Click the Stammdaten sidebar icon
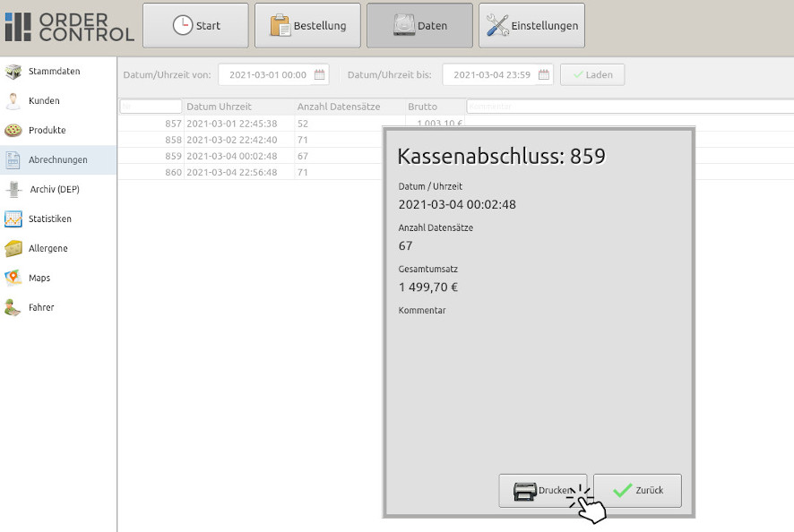The image size is (794, 532). click(13, 72)
